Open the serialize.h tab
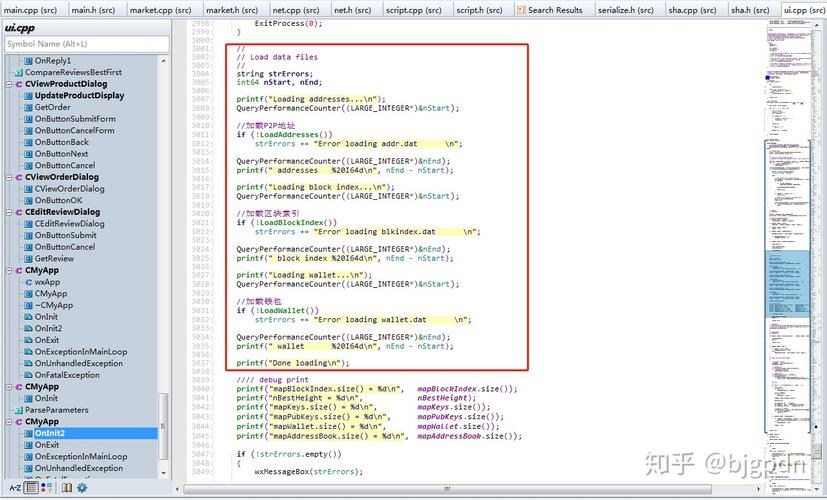 click(626, 9)
